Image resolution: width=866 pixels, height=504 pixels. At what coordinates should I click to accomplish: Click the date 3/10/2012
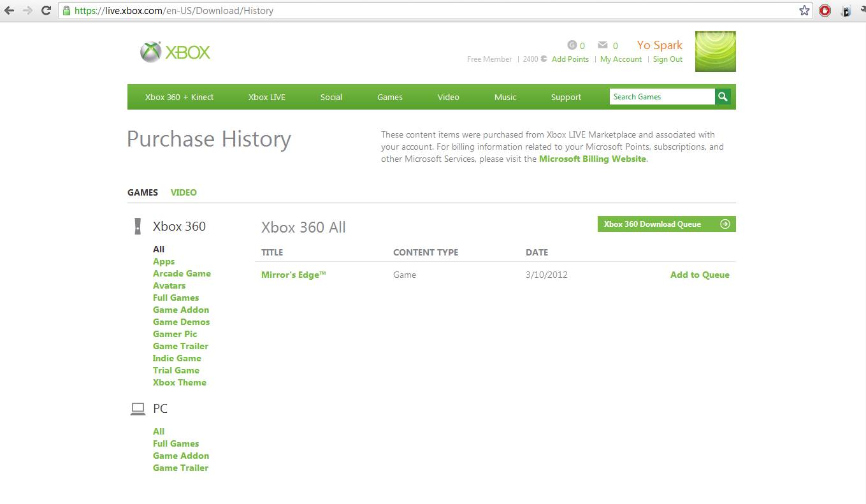tap(547, 275)
